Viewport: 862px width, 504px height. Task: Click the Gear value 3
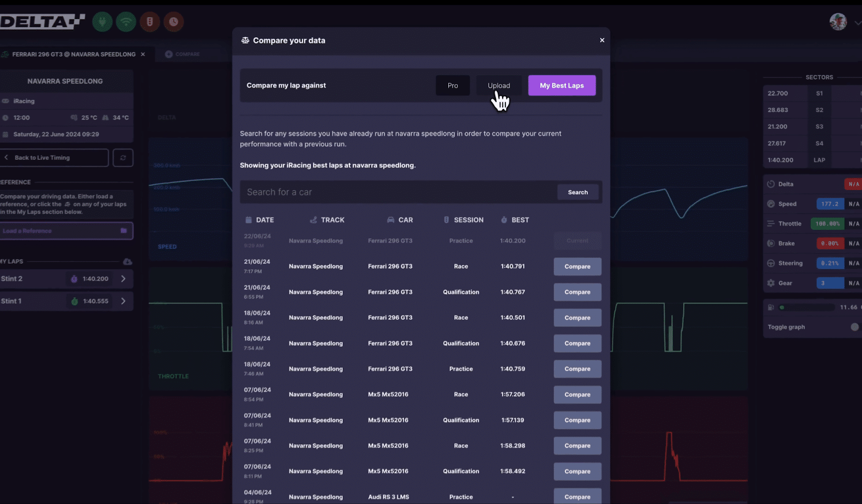[x=830, y=283]
